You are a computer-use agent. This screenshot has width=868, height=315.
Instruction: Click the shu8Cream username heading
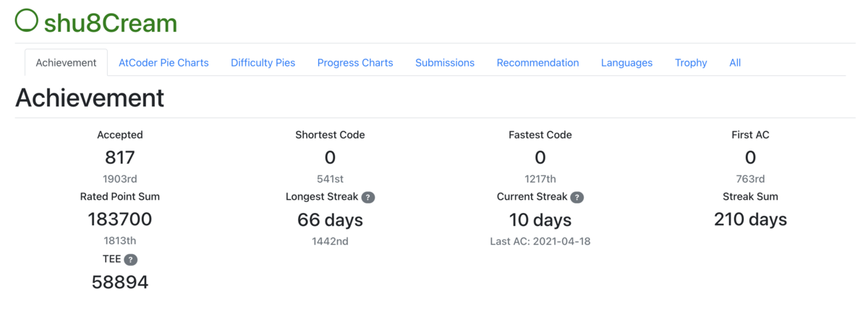110,22
